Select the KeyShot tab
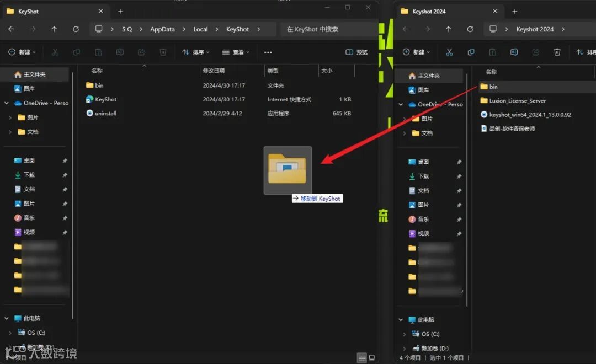 click(x=55, y=12)
